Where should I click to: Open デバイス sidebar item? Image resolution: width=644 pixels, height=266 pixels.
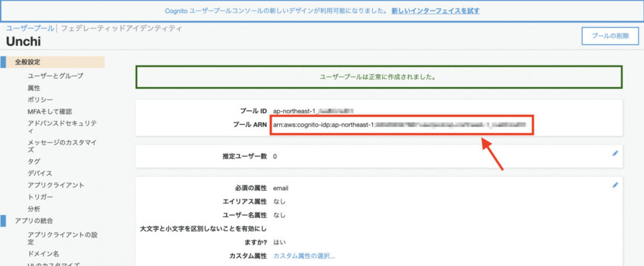point(40,173)
